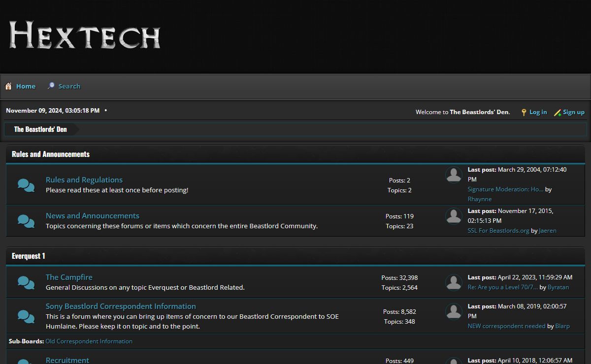Open 'Re: Are you a Level 70/7...' post
The width and height of the screenshot is (591, 364).
(x=503, y=287)
